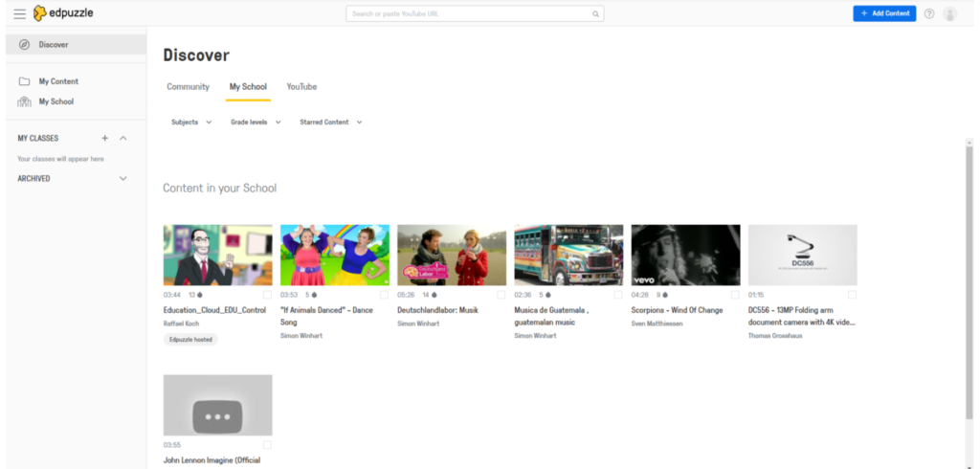Select checkbox for Scorpions Wind Of Change

point(735,295)
